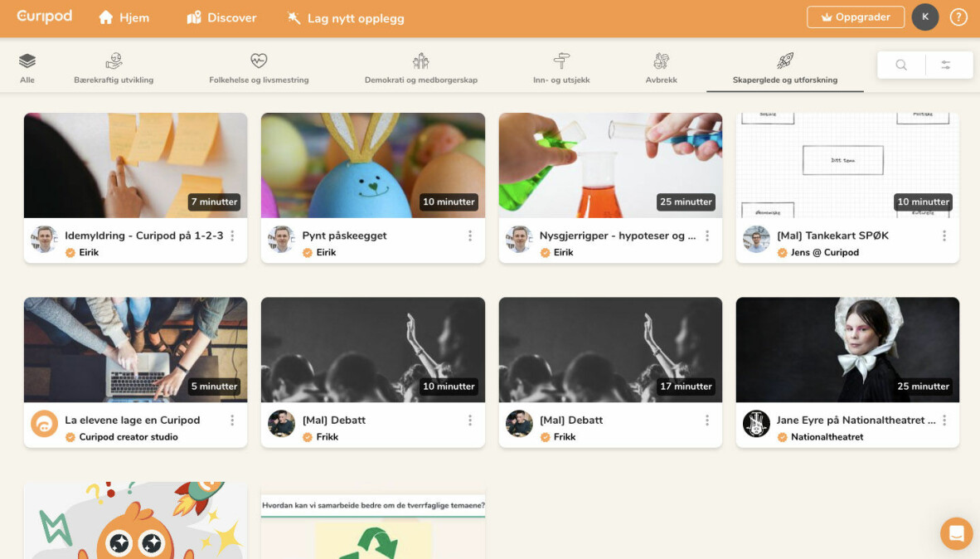Select Bærekraftig utvikling category

[x=114, y=68]
